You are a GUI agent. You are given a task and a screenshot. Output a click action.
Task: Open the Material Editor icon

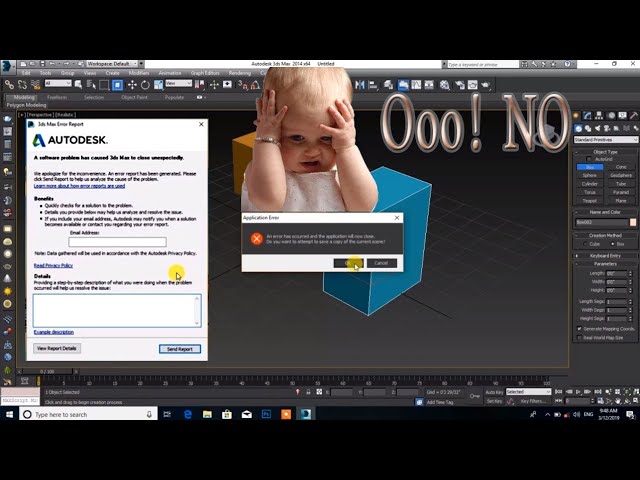tap(444, 84)
